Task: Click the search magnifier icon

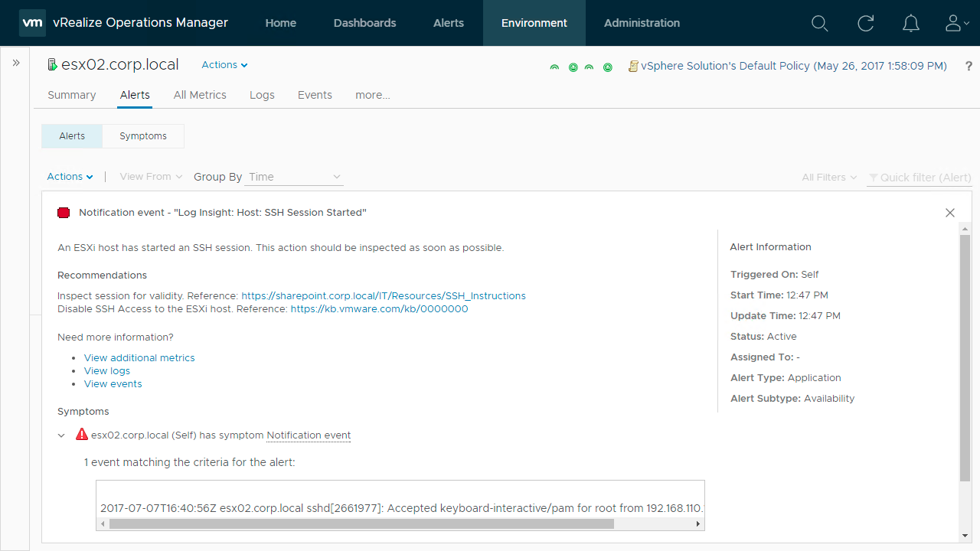Action: (x=819, y=24)
